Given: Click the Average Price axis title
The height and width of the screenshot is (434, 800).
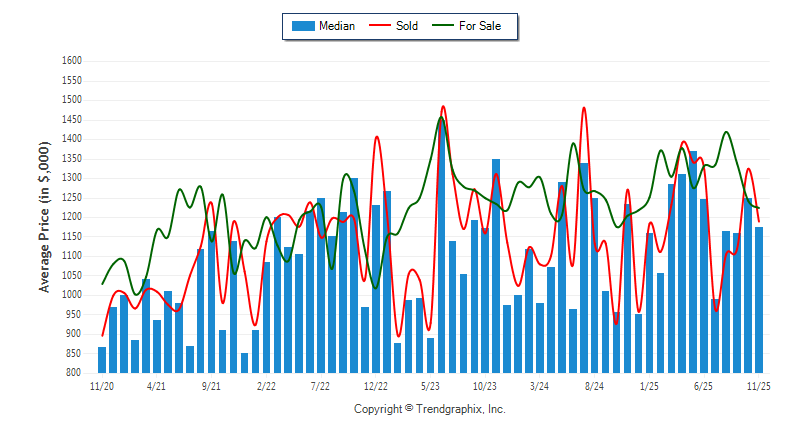Looking at the screenshot, I should coord(44,216).
